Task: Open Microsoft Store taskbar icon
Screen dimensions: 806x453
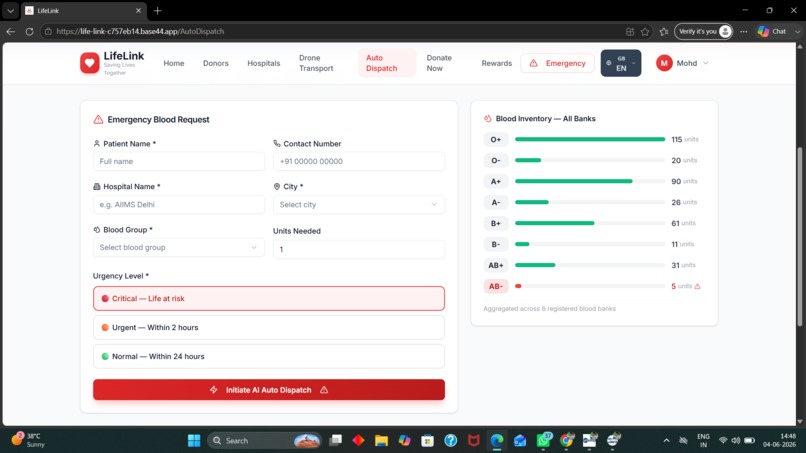Action: point(427,441)
